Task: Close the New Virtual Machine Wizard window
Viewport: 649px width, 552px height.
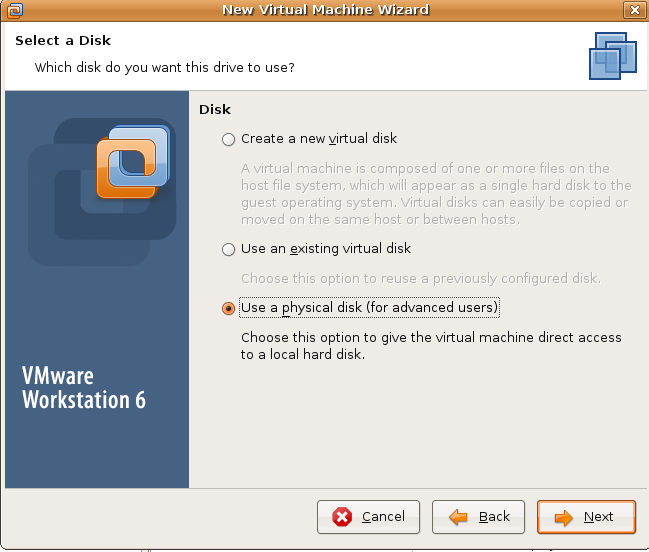Action: coord(634,10)
